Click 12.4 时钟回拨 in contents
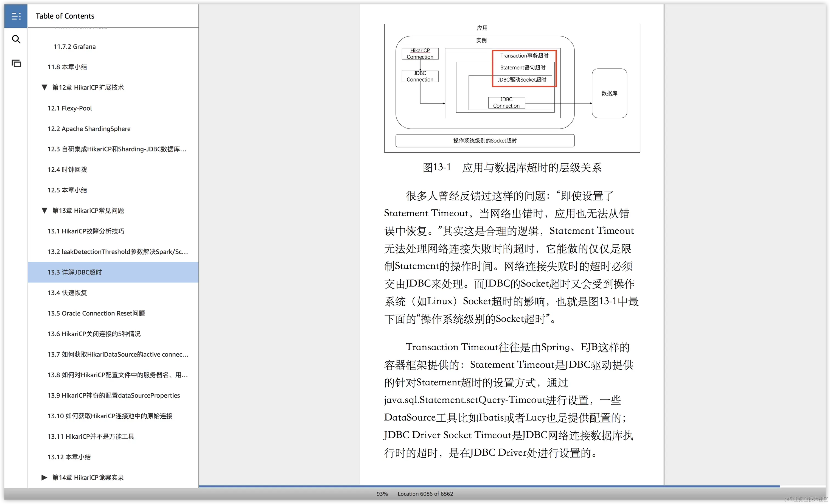The image size is (830, 504). coord(67,169)
